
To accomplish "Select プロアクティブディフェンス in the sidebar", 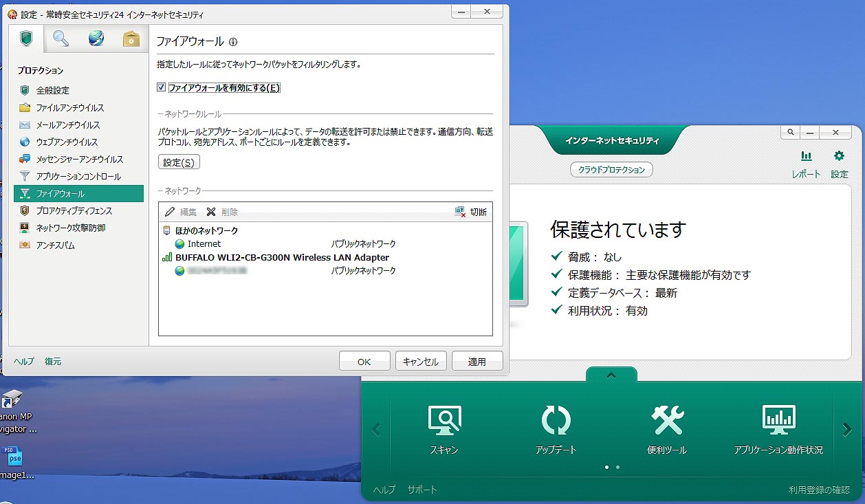I will (x=78, y=210).
